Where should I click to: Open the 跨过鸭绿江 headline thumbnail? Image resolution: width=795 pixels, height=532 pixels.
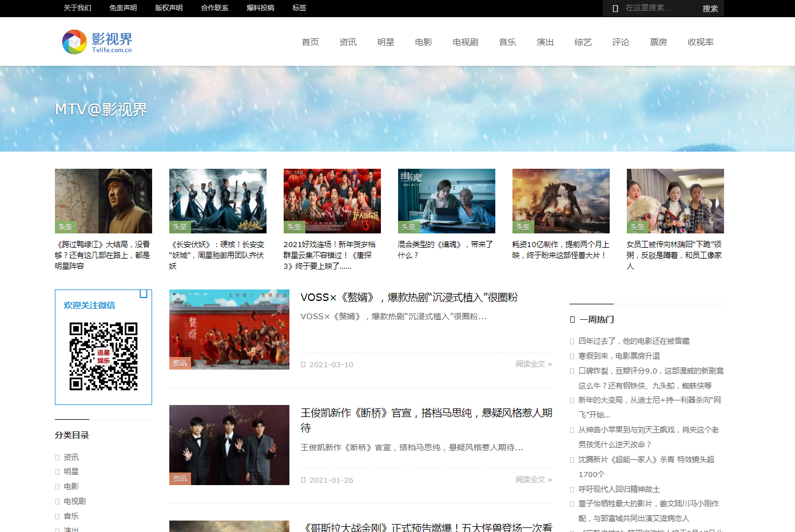[104, 201]
